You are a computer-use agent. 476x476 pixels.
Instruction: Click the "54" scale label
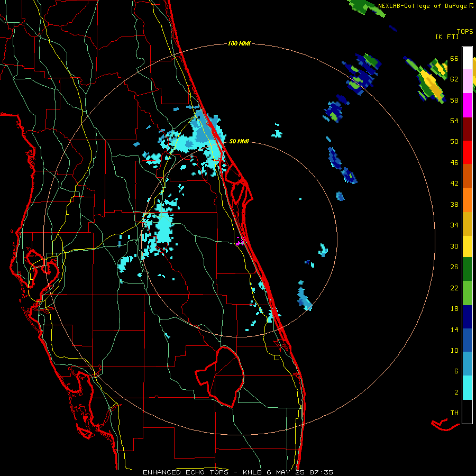pyautogui.click(x=454, y=121)
